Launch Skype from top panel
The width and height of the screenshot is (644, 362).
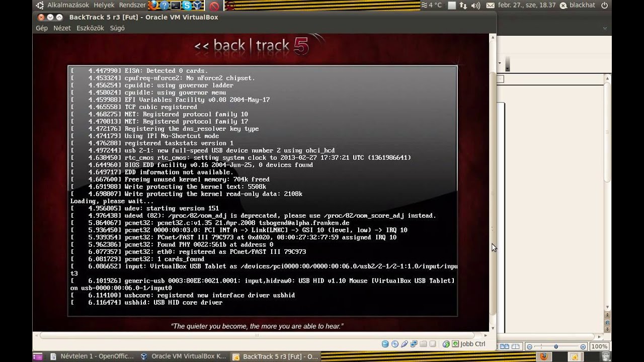pos(187,6)
